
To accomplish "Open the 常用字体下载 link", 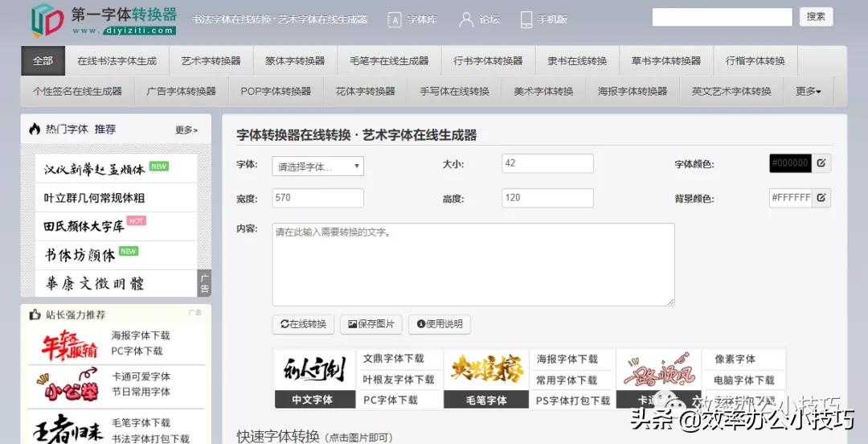I will pyautogui.click(x=567, y=380).
